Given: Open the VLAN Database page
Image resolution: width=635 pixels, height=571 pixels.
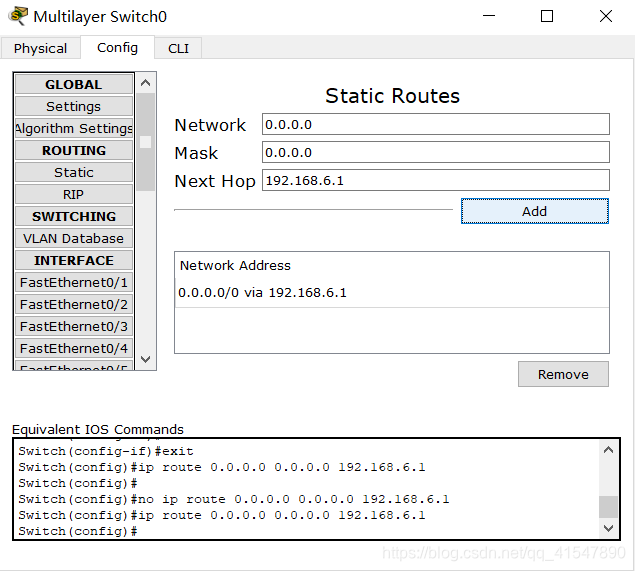Looking at the screenshot, I should [74, 238].
